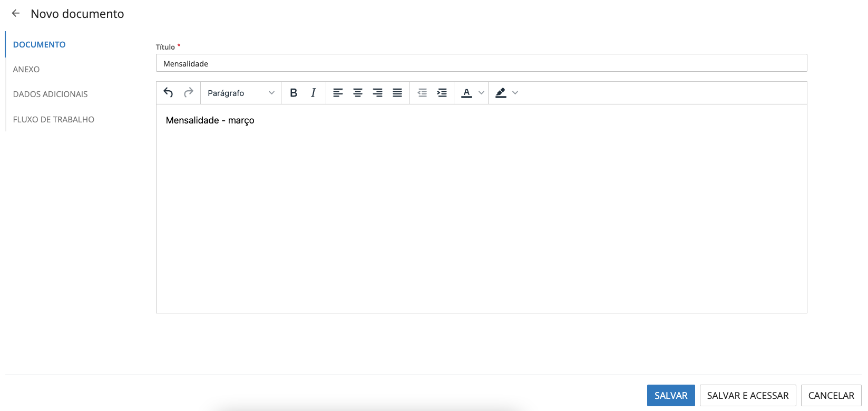Open the FLUXO DE TRABALHO tab

click(54, 119)
